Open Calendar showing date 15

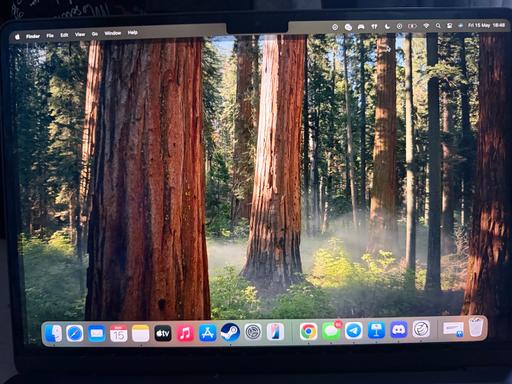pyautogui.click(x=119, y=333)
